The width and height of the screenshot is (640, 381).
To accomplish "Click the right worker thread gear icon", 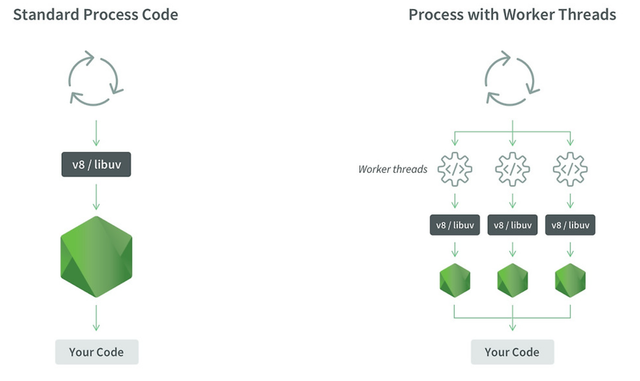I will click(570, 169).
